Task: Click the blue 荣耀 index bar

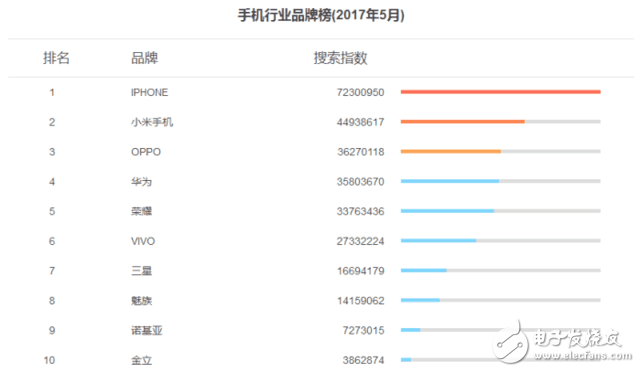Action: (x=447, y=211)
